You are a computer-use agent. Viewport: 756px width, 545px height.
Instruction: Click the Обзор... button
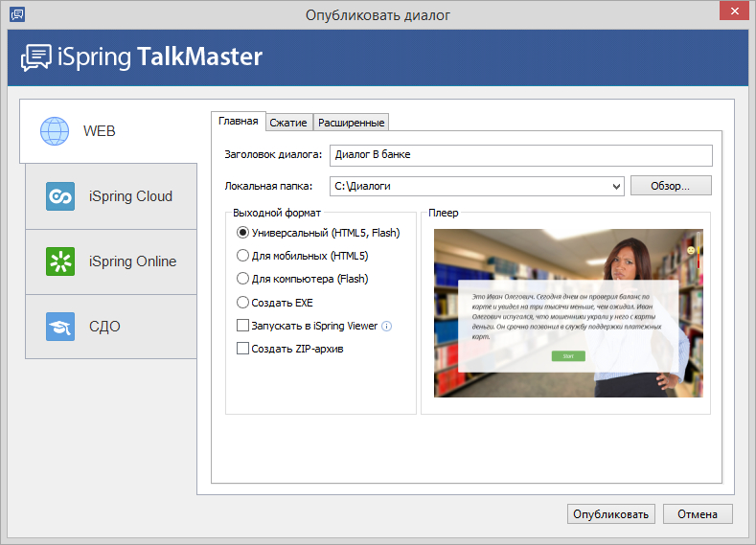tap(671, 186)
